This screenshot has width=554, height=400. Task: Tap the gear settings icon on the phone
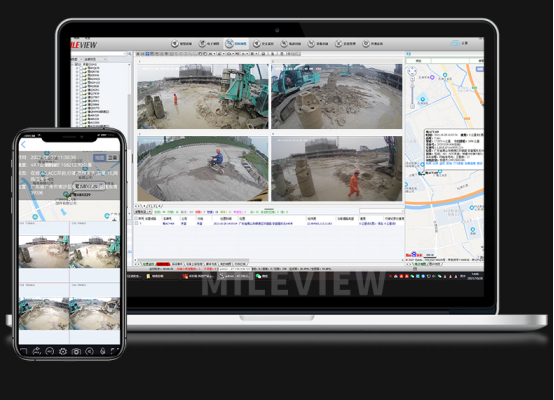63,351
